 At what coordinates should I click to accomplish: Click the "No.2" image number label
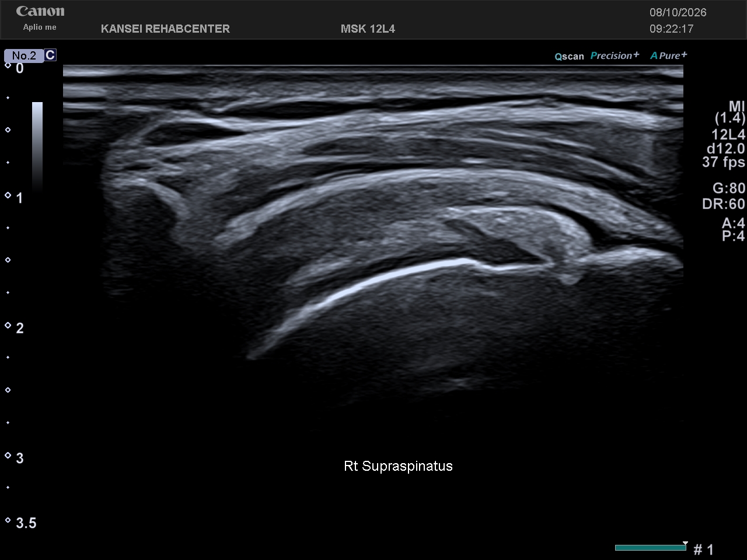pos(24,55)
